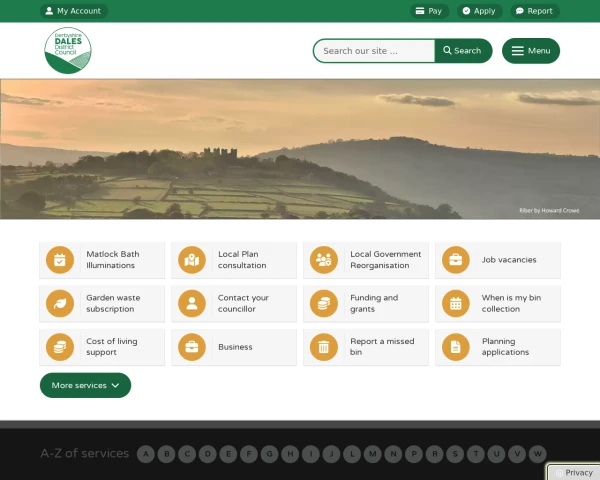This screenshot has width=600, height=480.
Task: Select letter T in A-Z of services
Action: tap(476, 454)
